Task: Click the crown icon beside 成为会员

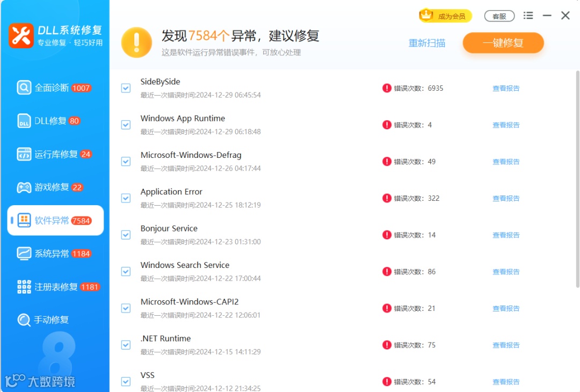Action: click(x=426, y=16)
